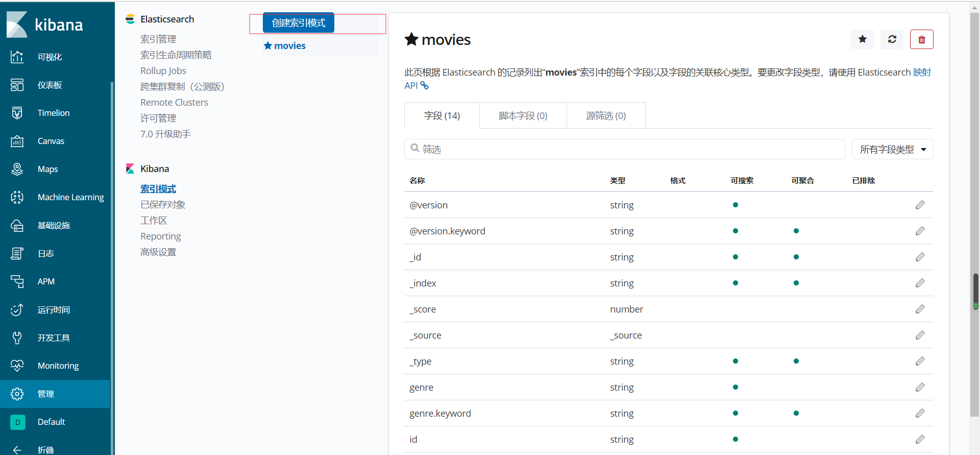This screenshot has width=980, height=455.
Task: Open the 映射 API documentation link
Action: point(922,73)
